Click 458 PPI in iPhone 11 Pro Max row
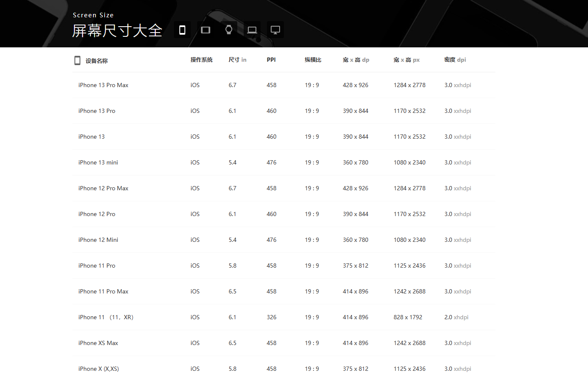This screenshot has height=378, width=588. (x=272, y=291)
